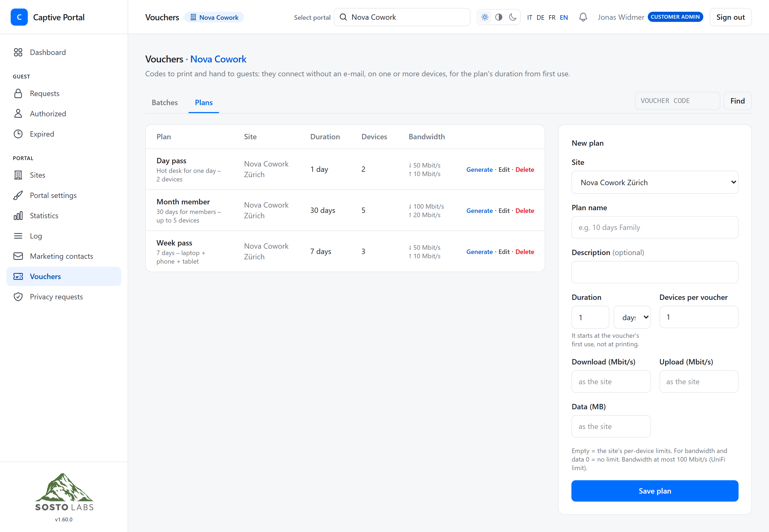
Task: Switch language to DE
Action: tap(540, 17)
